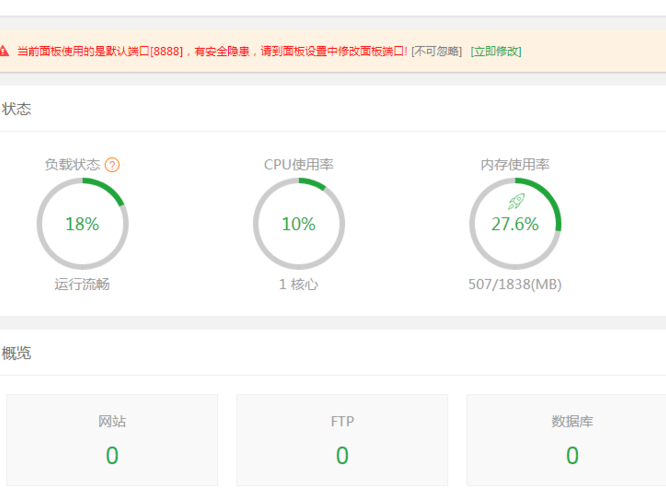Click the 概览 section heading
The width and height of the screenshot is (666, 500).
coord(16,353)
